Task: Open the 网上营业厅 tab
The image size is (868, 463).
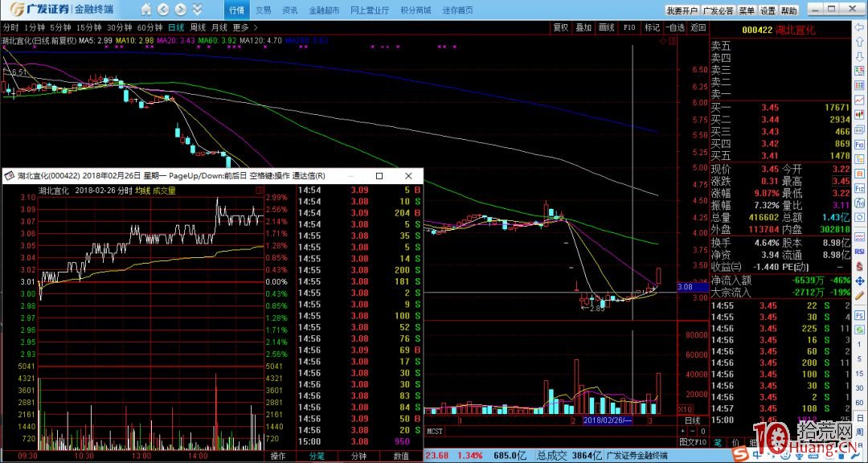Action: tap(370, 10)
